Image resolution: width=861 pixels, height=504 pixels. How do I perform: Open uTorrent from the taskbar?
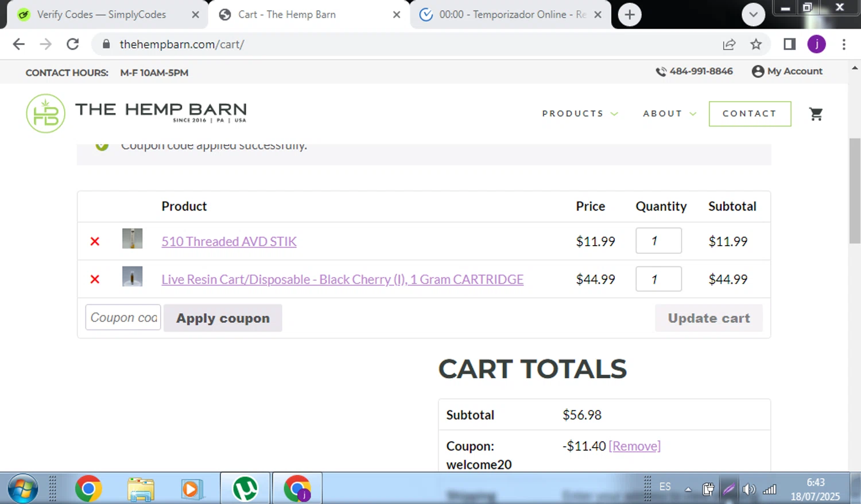pyautogui.click(x=245, y=489)
